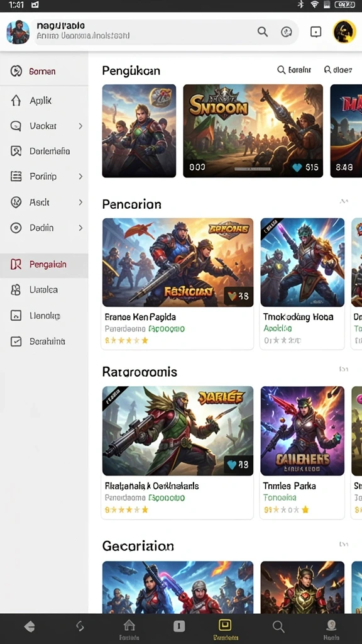
Task: Click the Poriinp list icon
Action: click(16, 177)
